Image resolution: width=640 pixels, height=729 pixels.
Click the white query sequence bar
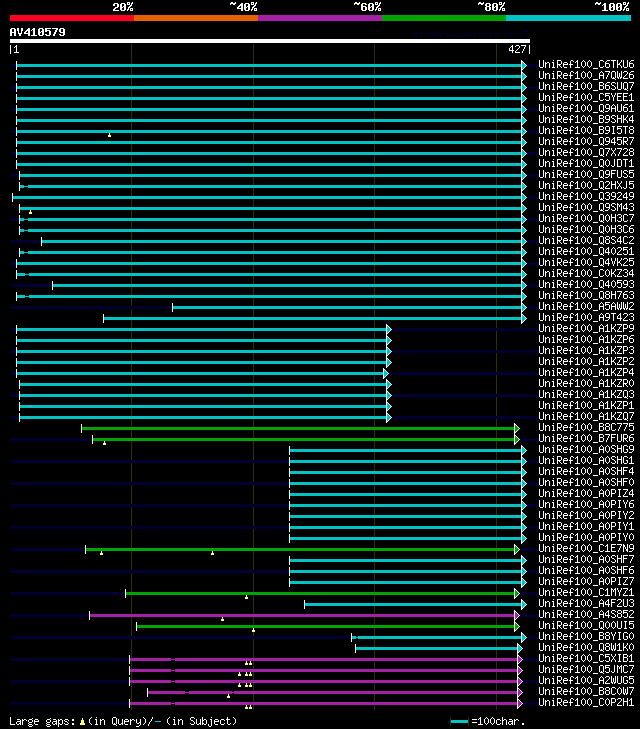tap(270, 41)
